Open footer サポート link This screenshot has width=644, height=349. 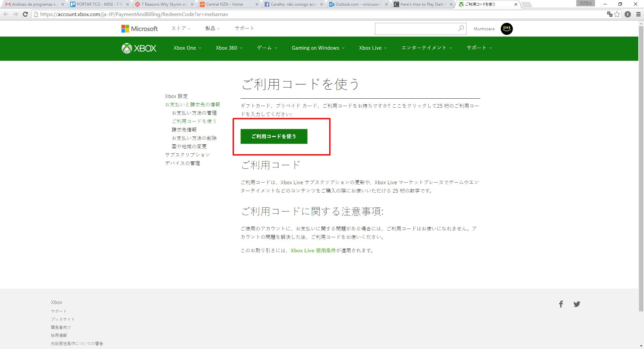59,311
